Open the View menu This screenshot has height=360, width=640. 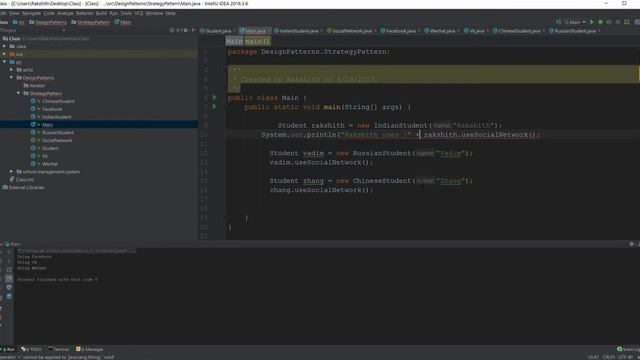(14, 13)
